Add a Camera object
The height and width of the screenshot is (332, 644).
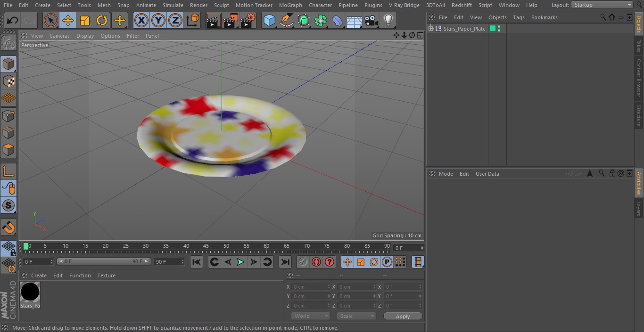[372, 20]
